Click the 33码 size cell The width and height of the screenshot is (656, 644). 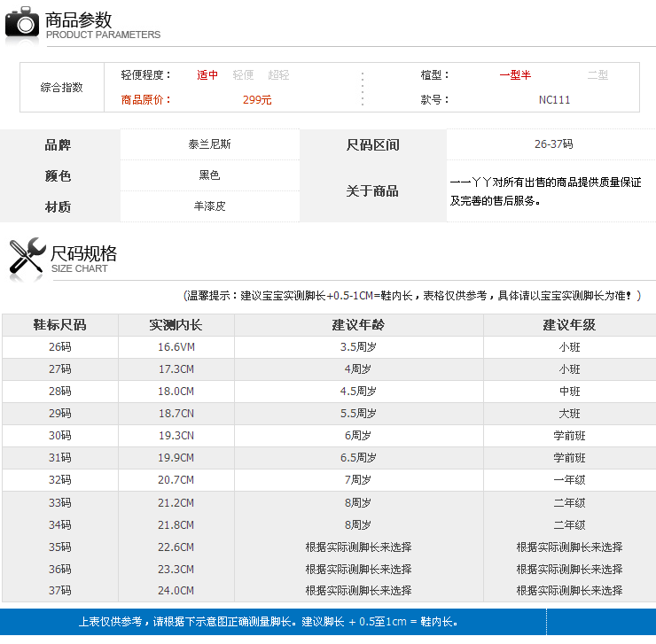click(59, 502)
